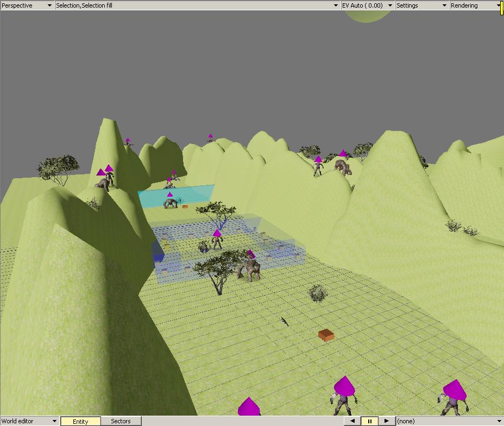This screenshot has height=426, width=504.
Task: Open the EV Auto (0.00) dropdown
Action: (368, 5)
